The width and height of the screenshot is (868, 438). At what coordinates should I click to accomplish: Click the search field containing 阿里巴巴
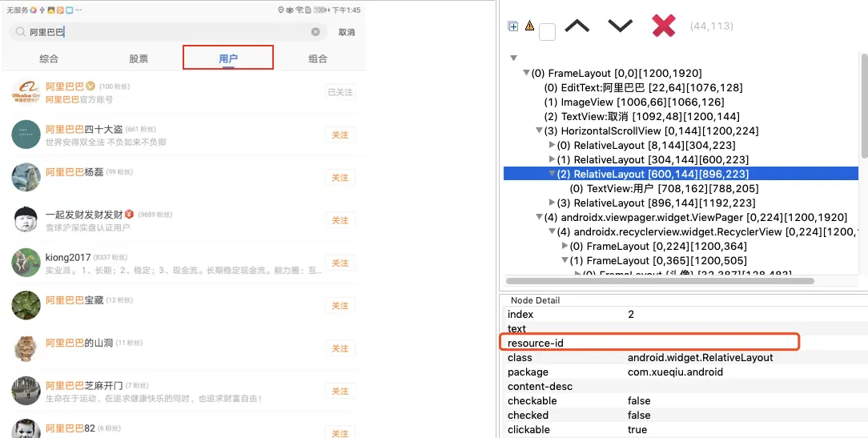(167, 32)
